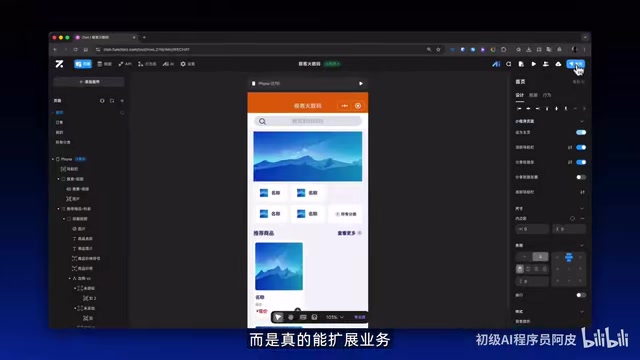Screen dimensions: 640x360
Task: Click the circular icon in pages panel header
Action: [102, 101]
